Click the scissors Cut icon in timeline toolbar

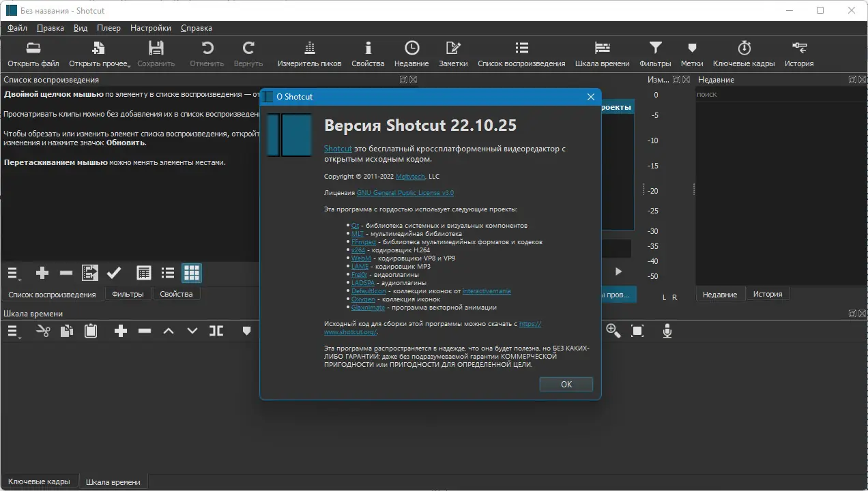(43, 331)
